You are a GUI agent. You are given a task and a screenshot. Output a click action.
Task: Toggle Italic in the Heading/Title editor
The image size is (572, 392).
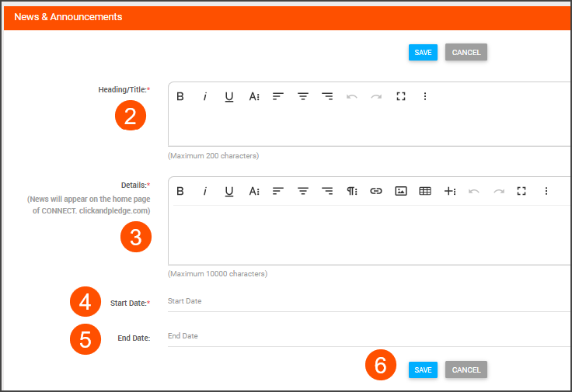(x=205, y=96)
